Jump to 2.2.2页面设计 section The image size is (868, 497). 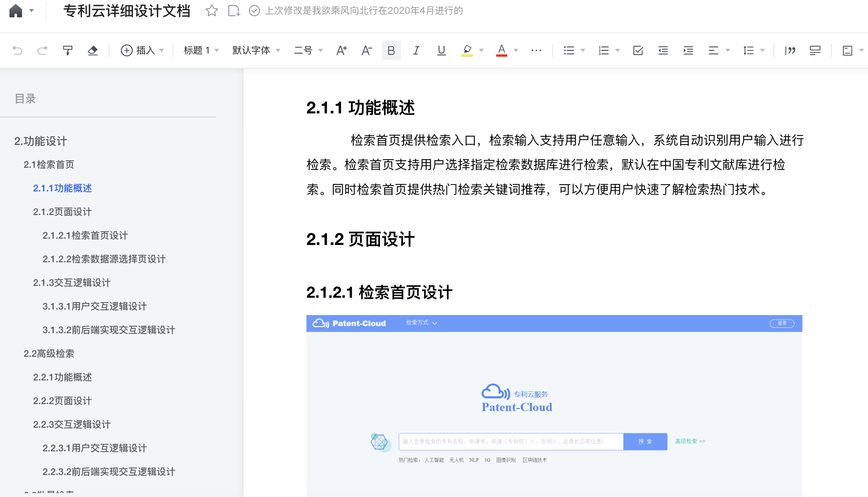(62, 401)
